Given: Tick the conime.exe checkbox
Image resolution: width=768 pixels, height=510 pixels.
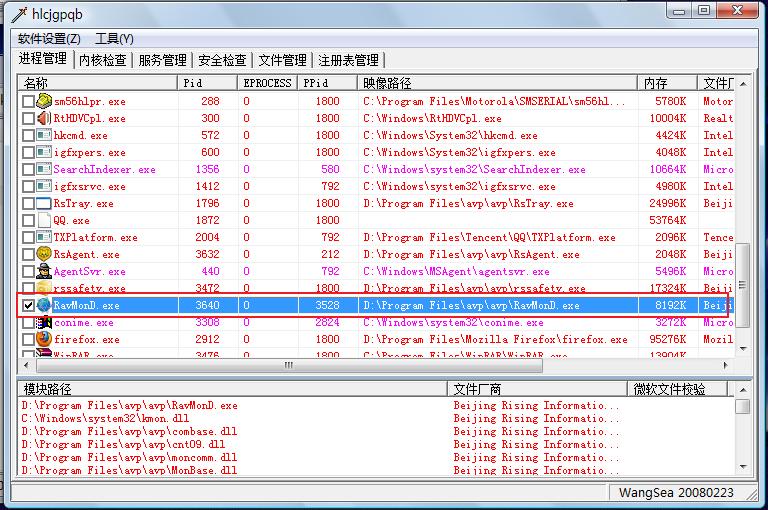Looking at the screenshot, I should click(x=28, y=322).
